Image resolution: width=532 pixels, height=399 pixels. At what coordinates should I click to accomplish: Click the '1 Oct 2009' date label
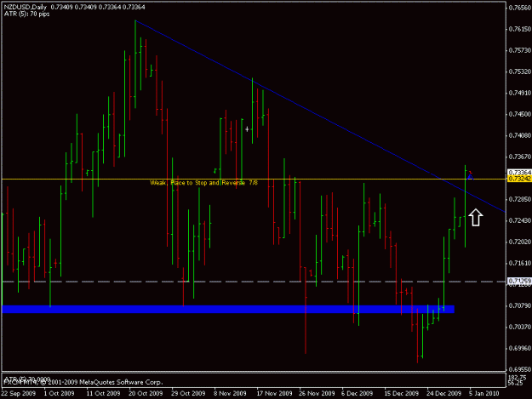point(59,393)
